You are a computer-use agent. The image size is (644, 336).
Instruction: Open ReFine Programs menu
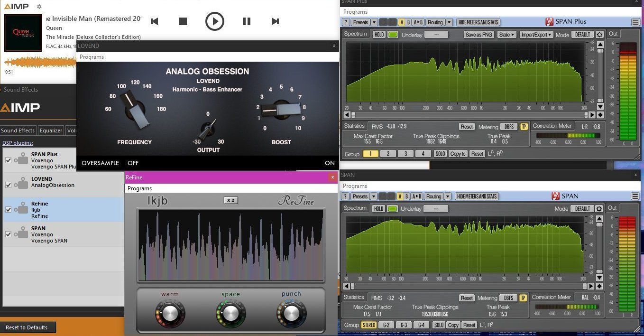tap(139, 188)
